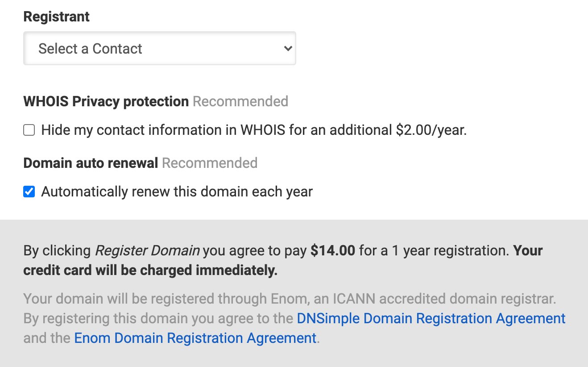Screen dimensions: 588x367
Task: Open the Enom Domain Registration Agreement
Action: click(195, 338)
